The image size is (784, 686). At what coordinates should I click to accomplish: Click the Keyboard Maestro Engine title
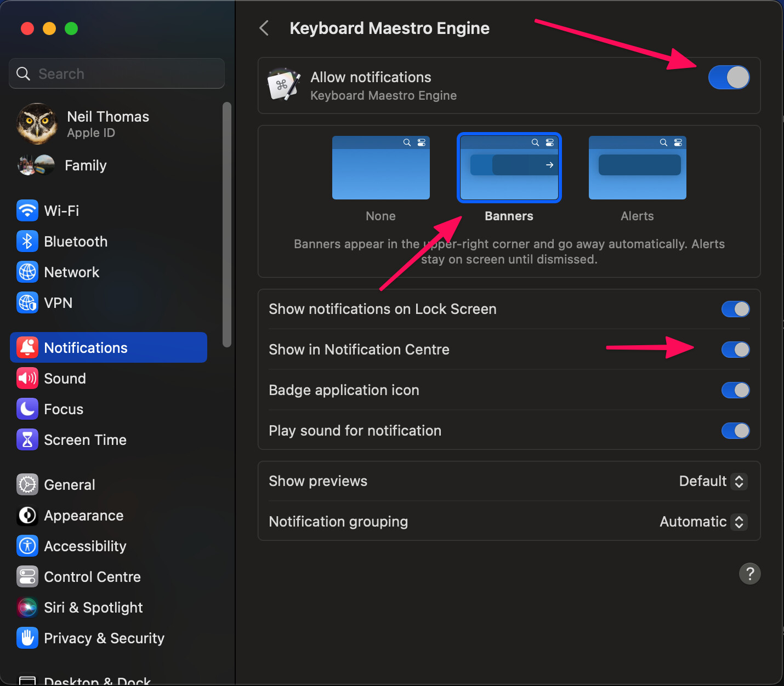[x=390, y=28]
